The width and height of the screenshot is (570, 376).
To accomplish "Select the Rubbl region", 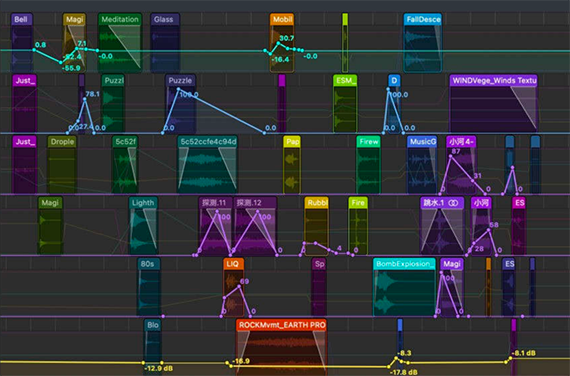I will point(316,225).
